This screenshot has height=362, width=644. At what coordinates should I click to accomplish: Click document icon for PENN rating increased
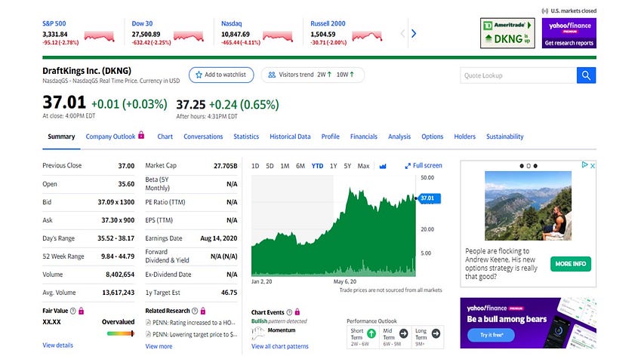click(x=148, y=323)
